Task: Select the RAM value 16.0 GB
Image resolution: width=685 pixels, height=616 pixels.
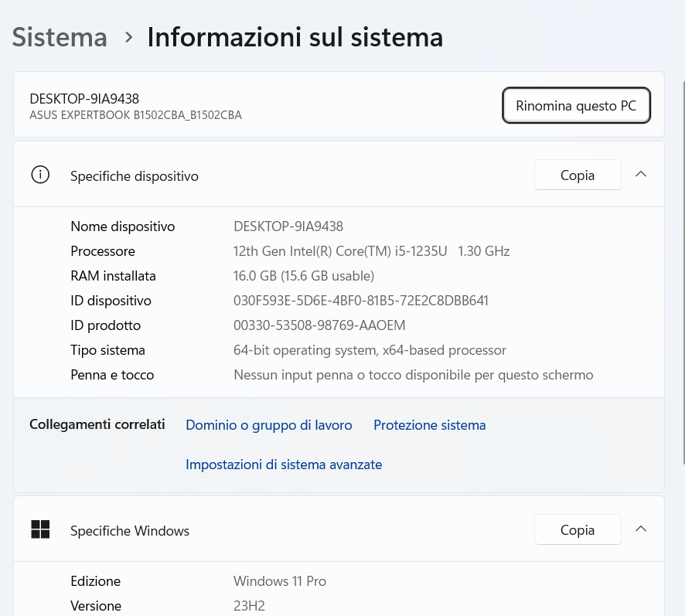Action: 304,276
